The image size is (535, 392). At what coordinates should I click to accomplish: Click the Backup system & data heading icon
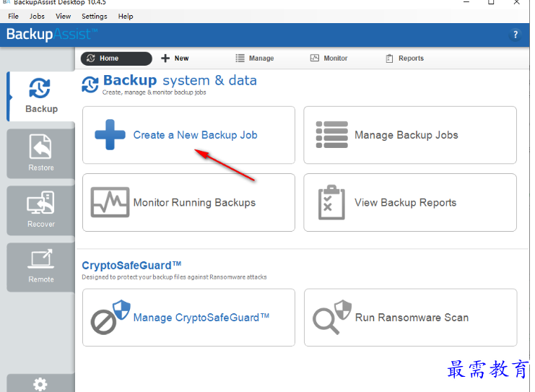coord(90,84)
